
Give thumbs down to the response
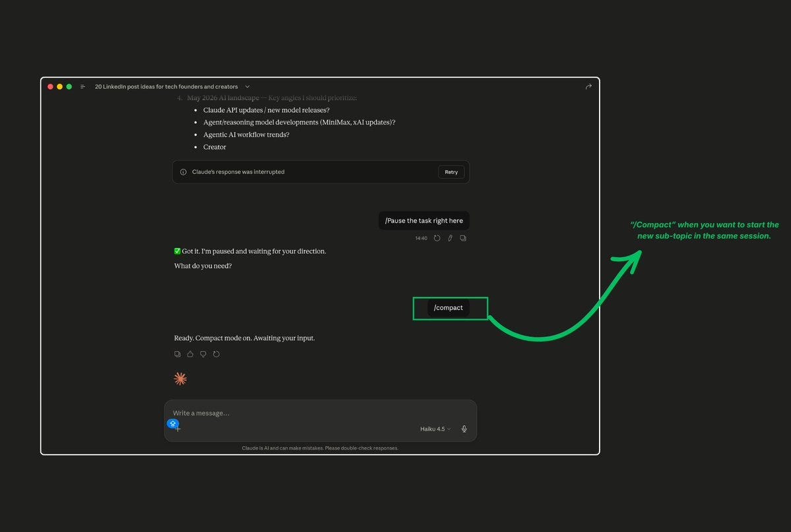(x=203, y=354)
